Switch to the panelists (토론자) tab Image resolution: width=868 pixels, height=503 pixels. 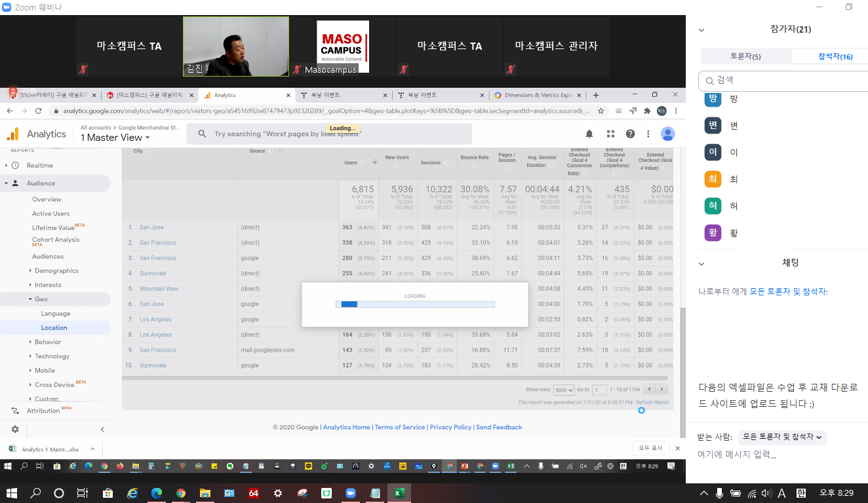tap(745, 57)
